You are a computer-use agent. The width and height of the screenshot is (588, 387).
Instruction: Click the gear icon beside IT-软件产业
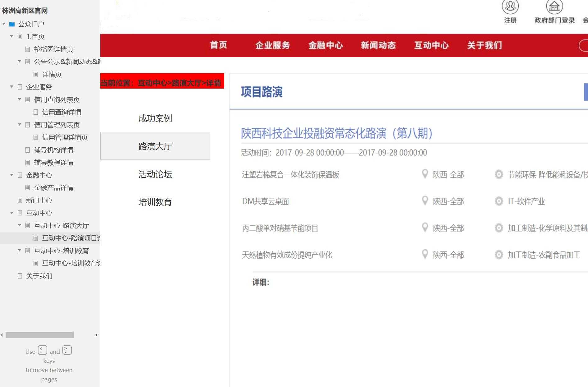pos(499,201)
